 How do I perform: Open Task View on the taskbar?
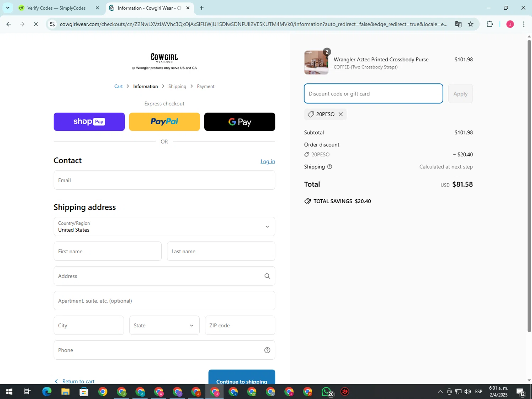(27, 392)
